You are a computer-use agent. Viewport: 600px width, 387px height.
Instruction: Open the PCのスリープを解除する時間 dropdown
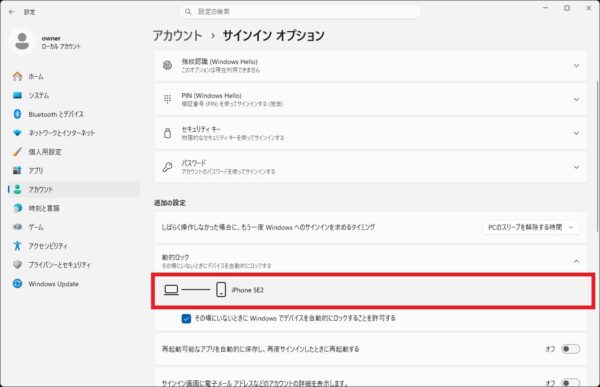tap(531, 227)
